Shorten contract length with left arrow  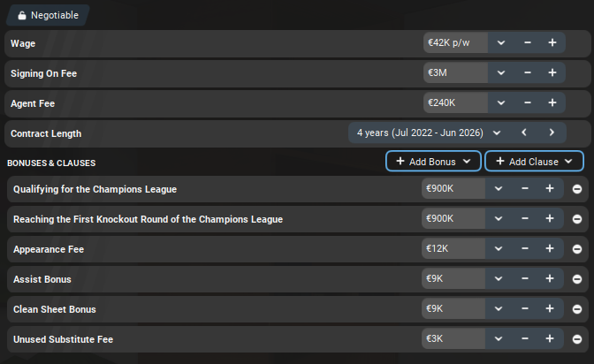[x=524, y=133]
